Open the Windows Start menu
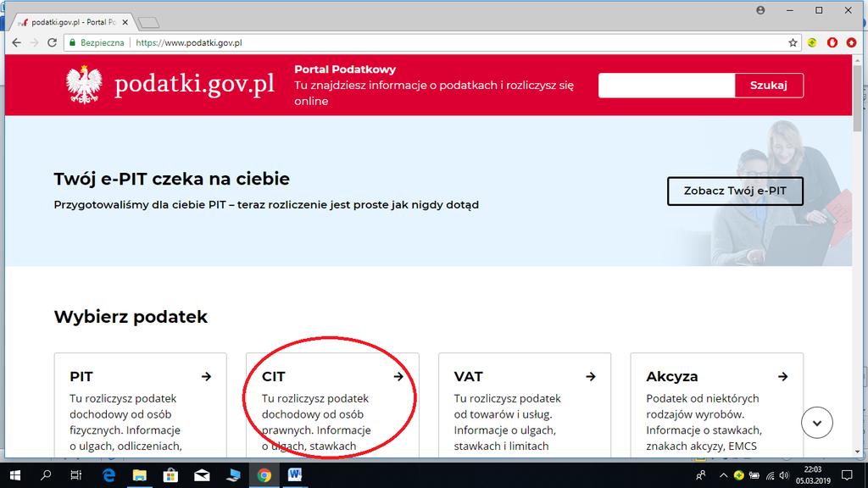 (15, 475)
